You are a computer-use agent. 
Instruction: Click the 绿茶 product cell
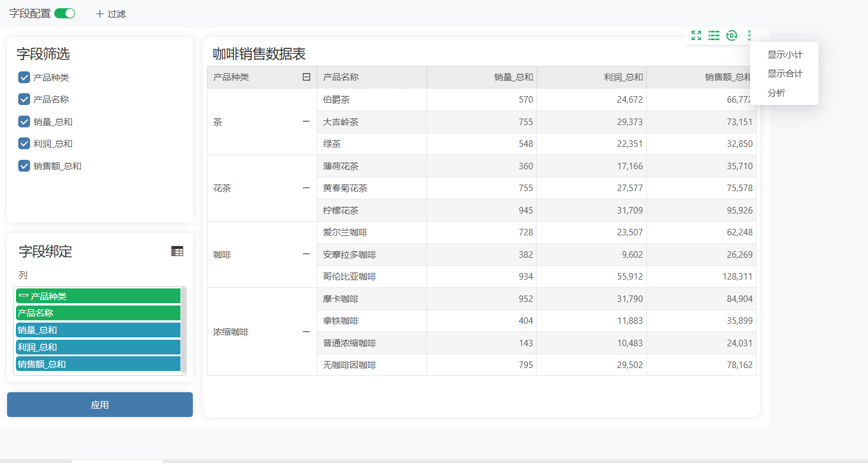[x=371, y=144]
